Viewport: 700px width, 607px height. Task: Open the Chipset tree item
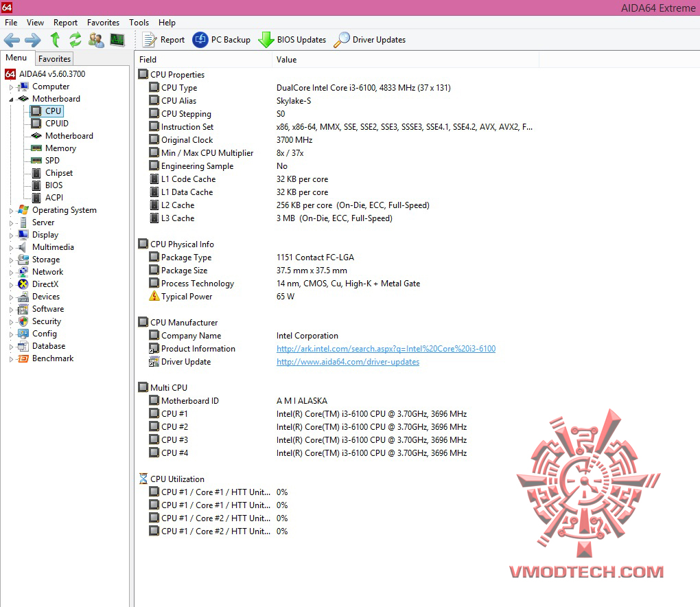[x=59, y=173]
